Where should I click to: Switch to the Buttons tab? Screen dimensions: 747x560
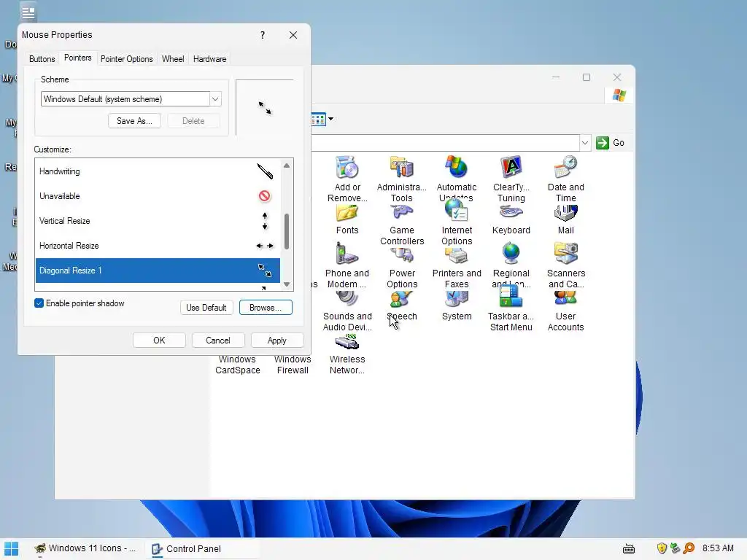point(42,59)
